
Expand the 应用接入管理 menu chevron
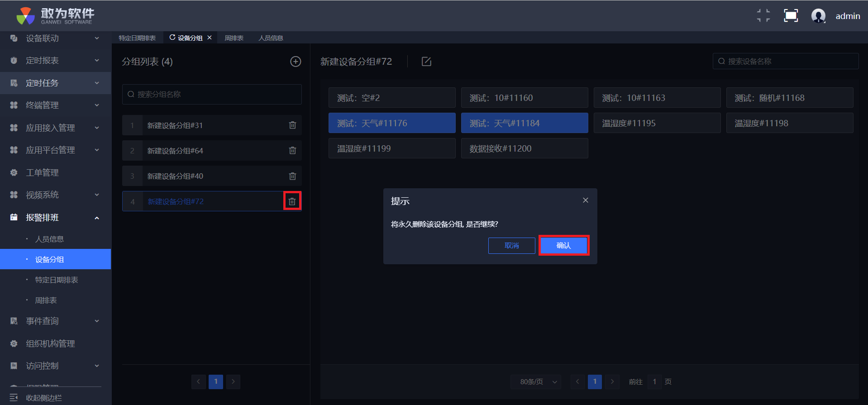pos(97,128)
